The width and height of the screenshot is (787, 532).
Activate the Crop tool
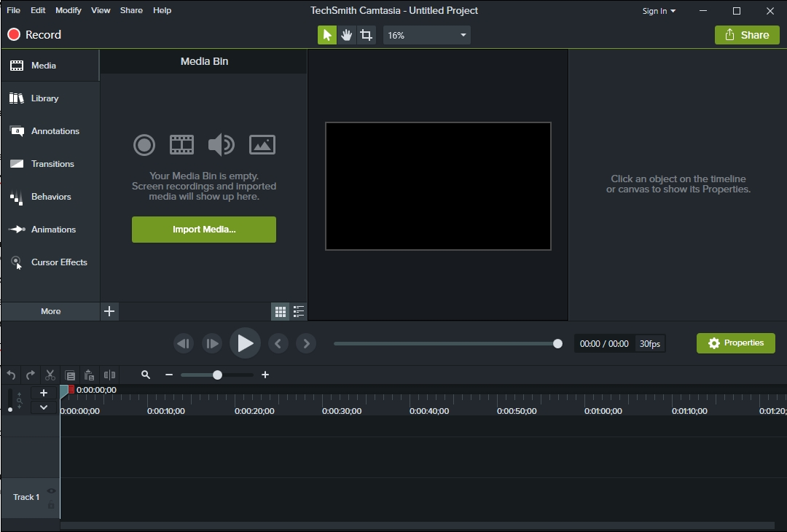point(366,35)
